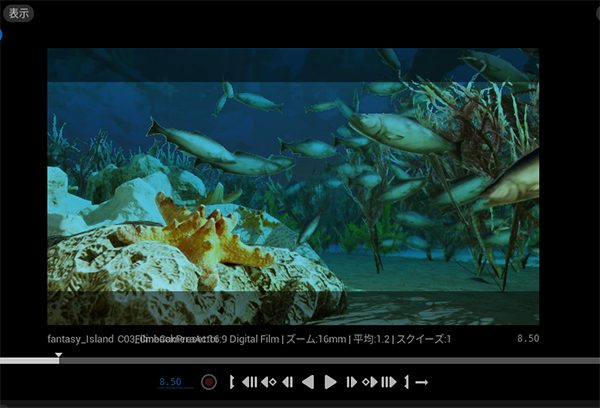This screenshot has width=600, height=408.
Task: Open the 表示 view menu
Action: point(19,14)
